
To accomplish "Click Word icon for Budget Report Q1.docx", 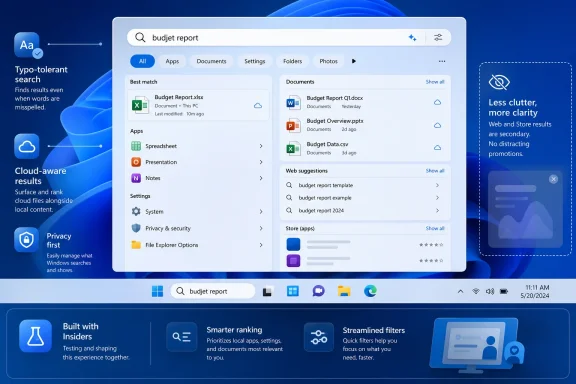I will (x=293, y=103).
